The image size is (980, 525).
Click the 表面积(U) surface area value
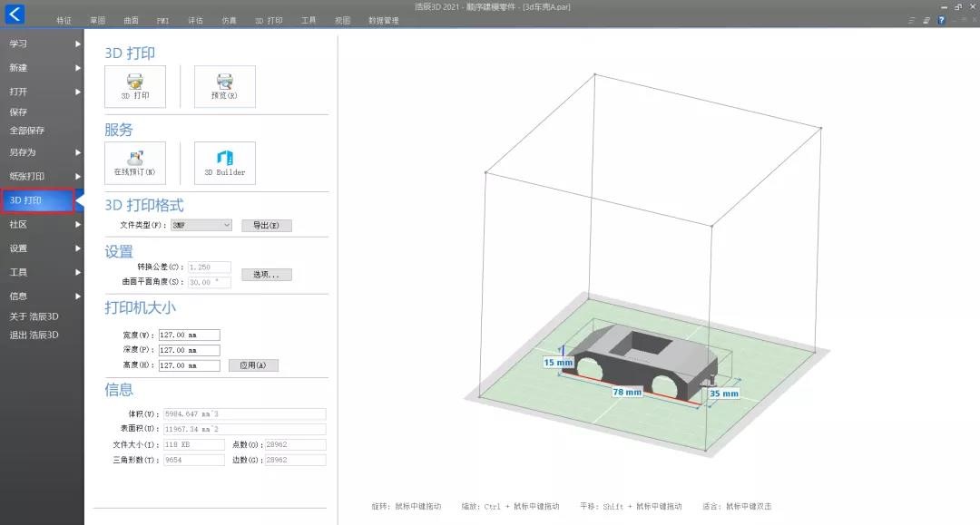(x=244, y=430)
